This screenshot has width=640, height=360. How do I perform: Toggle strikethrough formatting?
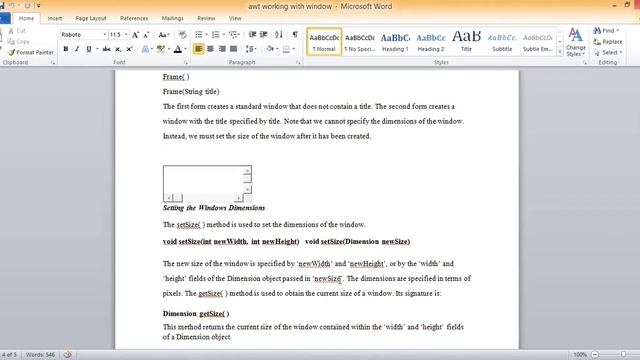(x=107, y=49)
